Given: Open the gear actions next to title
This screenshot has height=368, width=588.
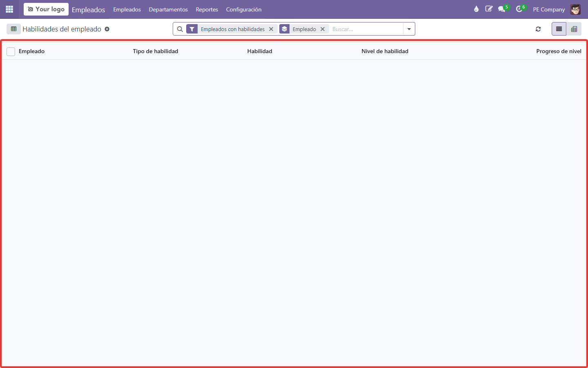Looking at the screenshot, I should 107,29.
